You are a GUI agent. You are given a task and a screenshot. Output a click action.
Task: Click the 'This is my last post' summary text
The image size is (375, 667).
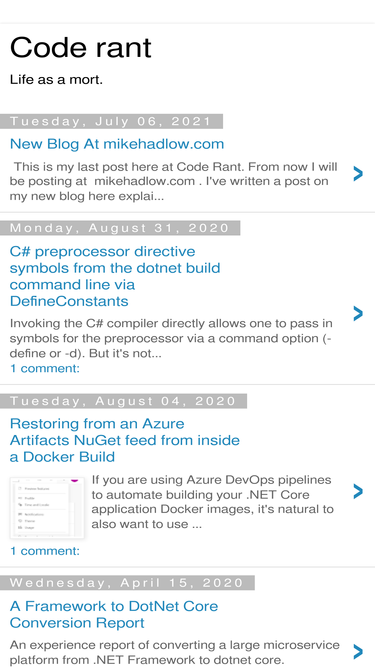click(173, 181)
